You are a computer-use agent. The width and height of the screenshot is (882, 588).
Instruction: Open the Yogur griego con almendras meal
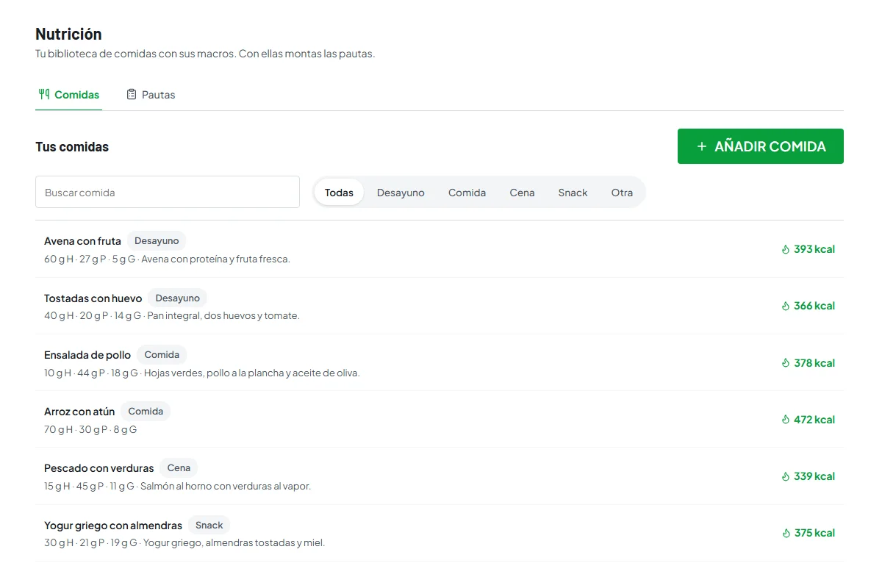click(x=440, y=533)
